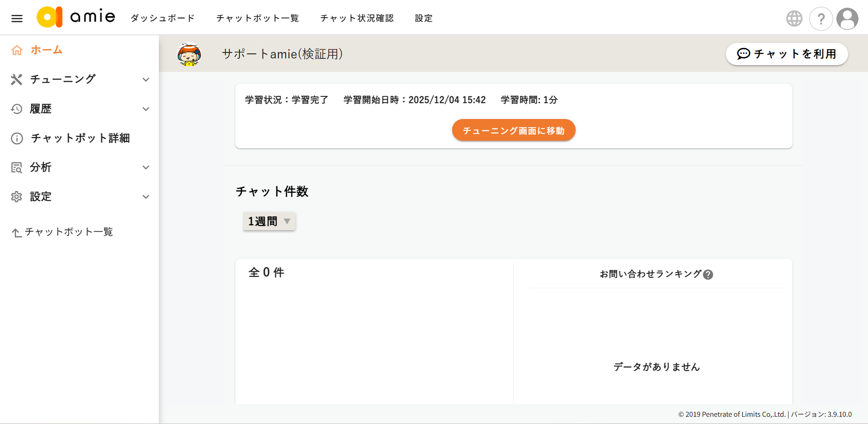Click the ホーム house icon in sidebar
868x424 pixels.
[x=17, y=50]
